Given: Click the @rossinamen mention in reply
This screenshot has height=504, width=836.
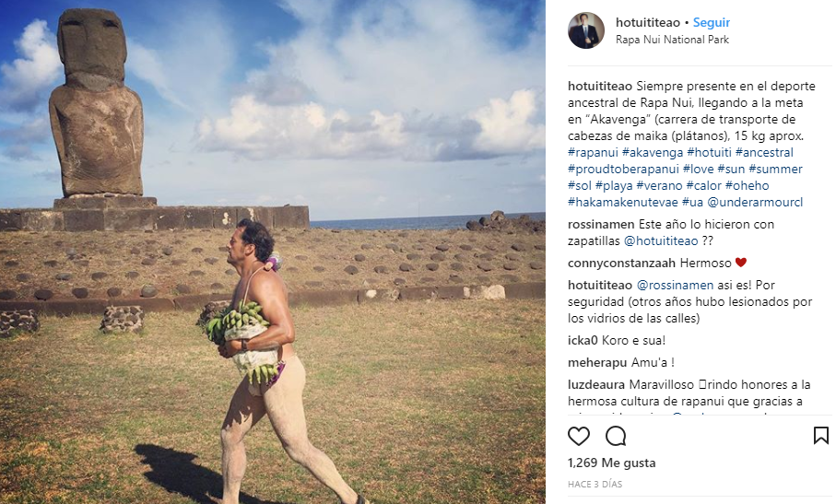Looking at the screenshot, I should pos(675,285).
